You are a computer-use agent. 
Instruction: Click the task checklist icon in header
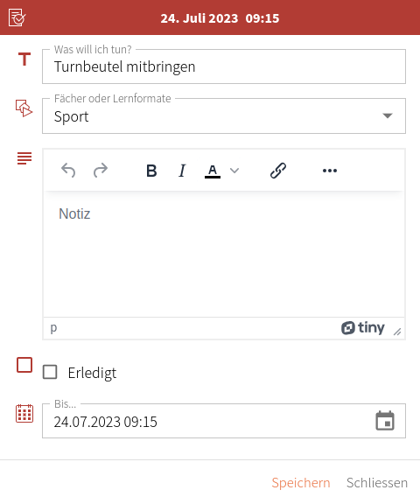pyautogui.click(x=17, y=17)
